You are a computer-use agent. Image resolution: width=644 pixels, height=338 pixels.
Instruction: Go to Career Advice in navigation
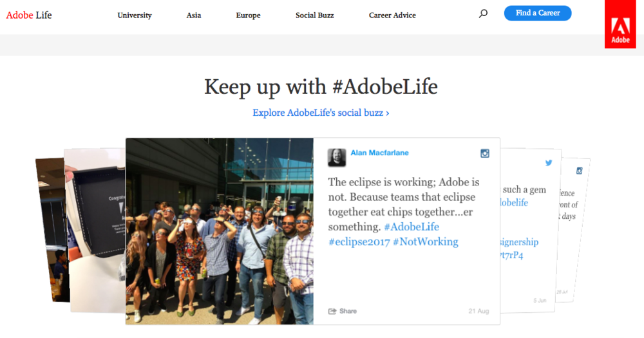tap(392, 15)
